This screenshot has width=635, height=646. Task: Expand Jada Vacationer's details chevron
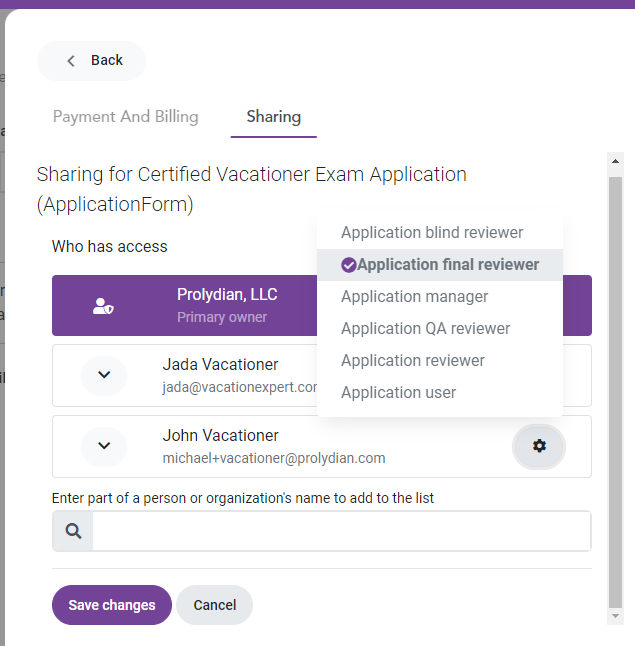[x=104, y=375]
